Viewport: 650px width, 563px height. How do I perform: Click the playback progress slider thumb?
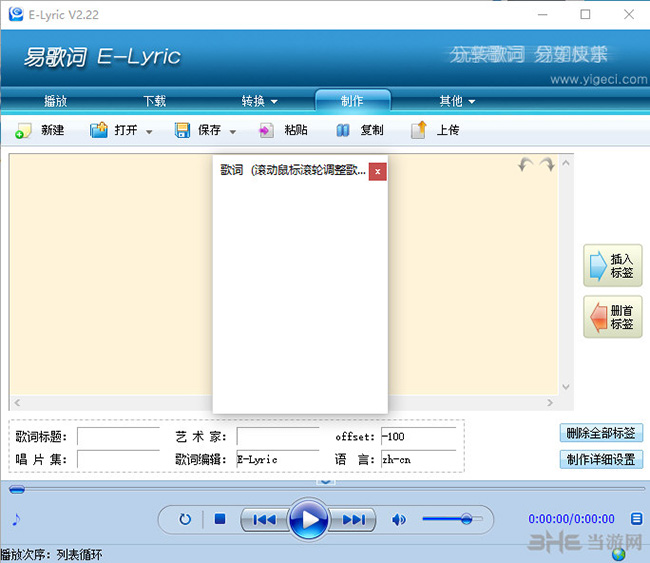tap(17, 490)
